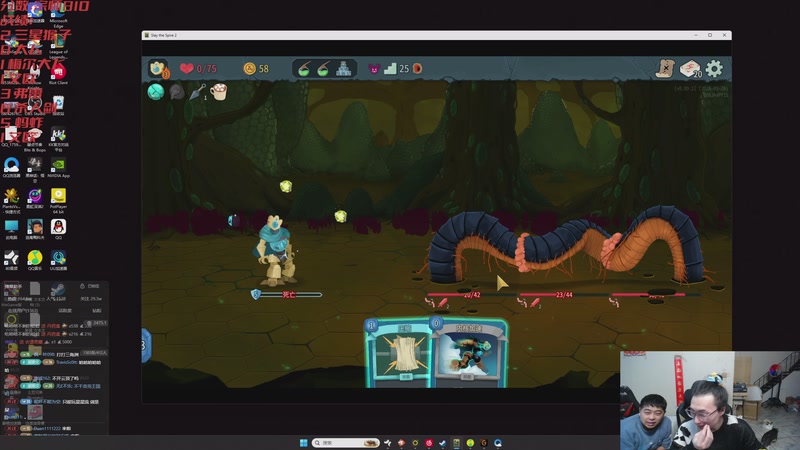
Task: Open Steam from the taskbar
Action: 442,442
